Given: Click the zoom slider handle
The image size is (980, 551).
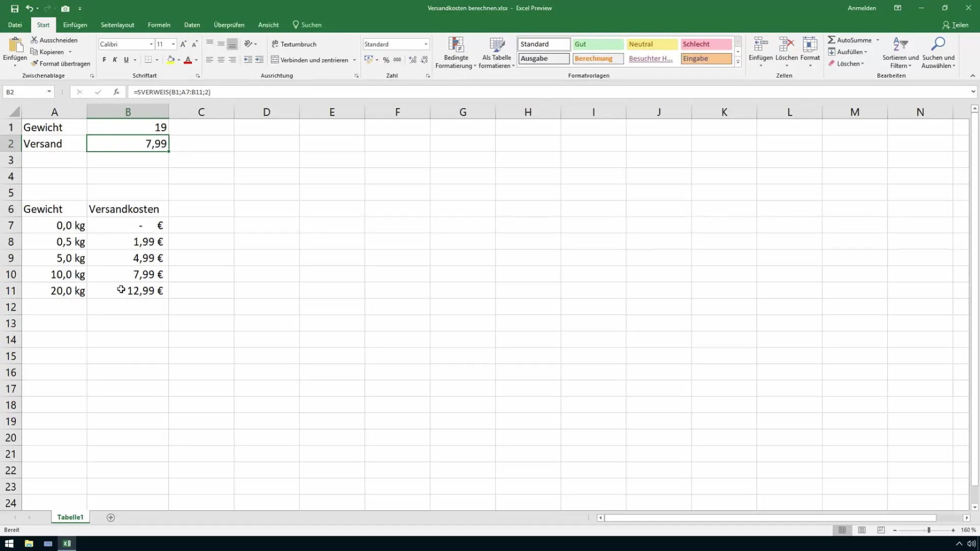Looking at the screenshot, I should point(928,530).
